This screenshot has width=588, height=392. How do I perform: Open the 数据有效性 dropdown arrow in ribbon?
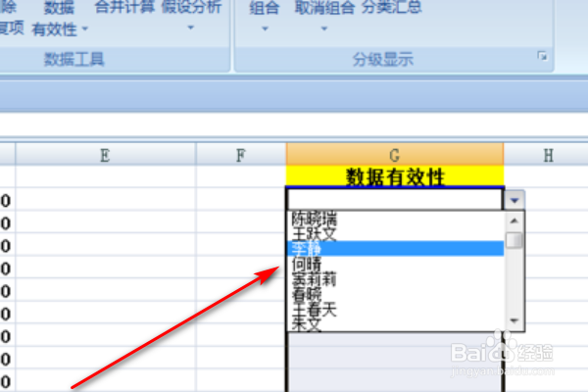click(85, 28)
